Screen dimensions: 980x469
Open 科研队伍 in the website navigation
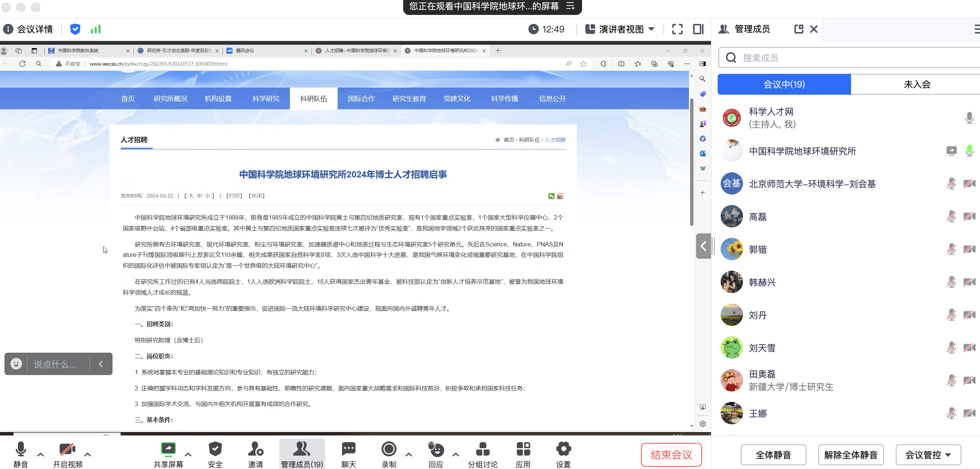[313, 98]
